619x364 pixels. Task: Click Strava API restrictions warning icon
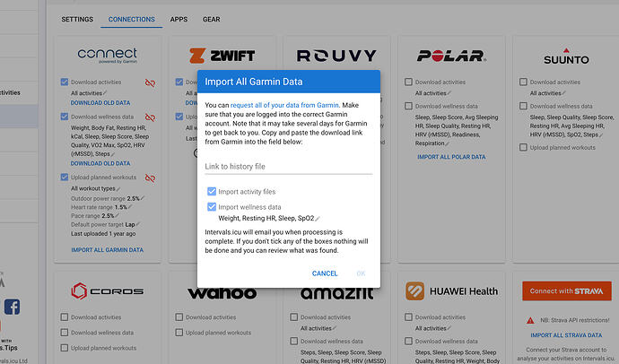click(530, 320)
